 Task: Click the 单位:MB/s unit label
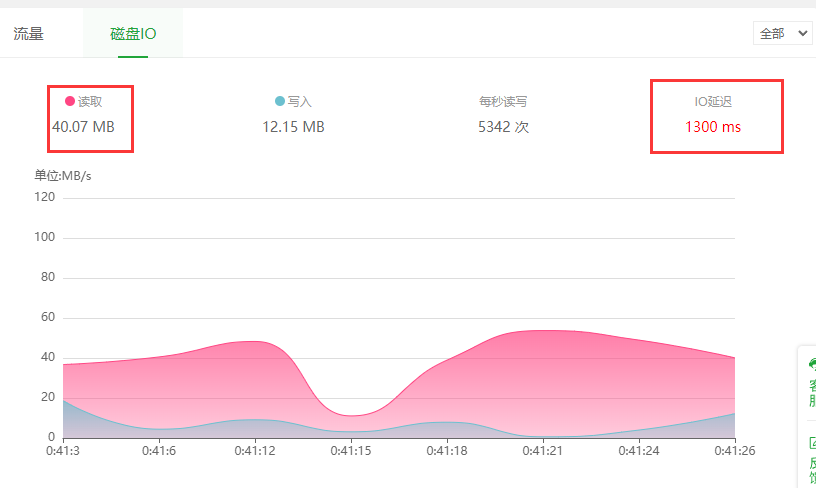pyautogui.click(x=63, y=176)
